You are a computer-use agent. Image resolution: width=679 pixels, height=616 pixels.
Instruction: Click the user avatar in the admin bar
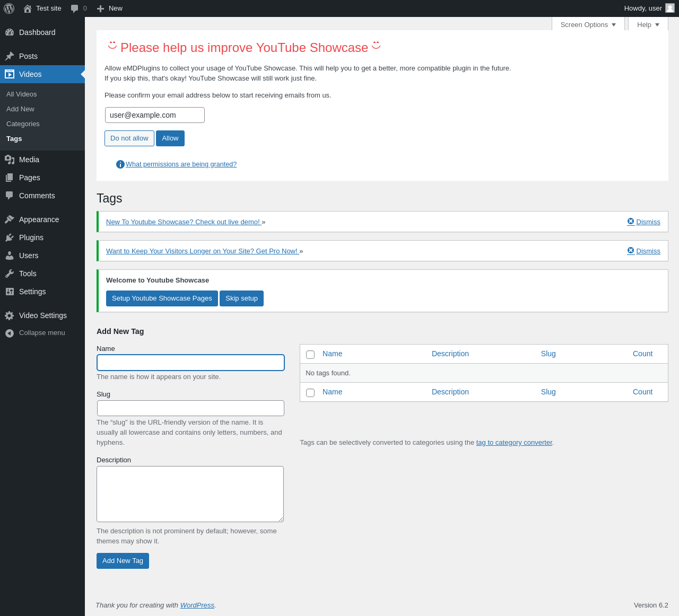point(670,8)
